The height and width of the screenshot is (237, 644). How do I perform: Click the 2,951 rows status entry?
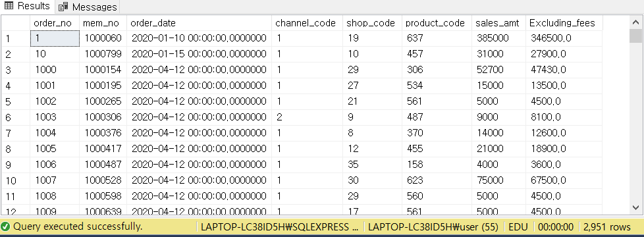[x=606, y=226]
